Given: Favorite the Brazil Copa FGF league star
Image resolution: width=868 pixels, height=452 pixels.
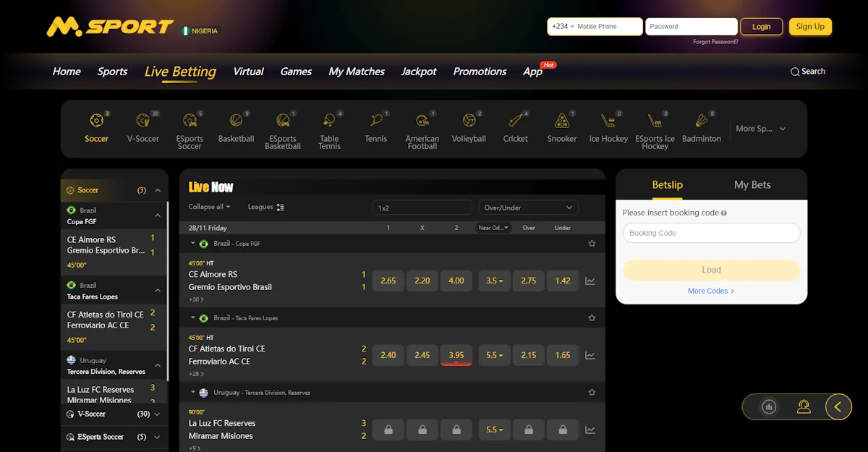Looking at the screenshot, I should coord(592,244).
